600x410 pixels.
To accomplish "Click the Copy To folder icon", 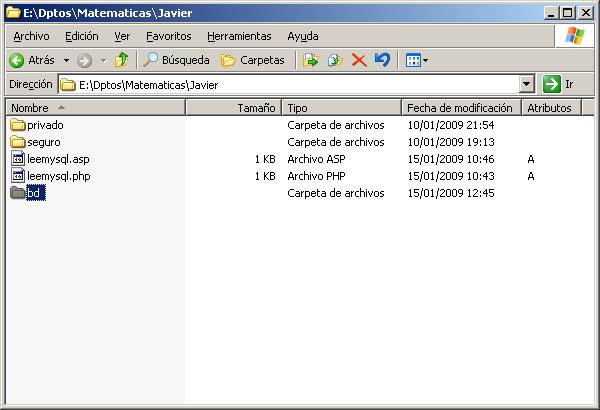I will [335, 60].
